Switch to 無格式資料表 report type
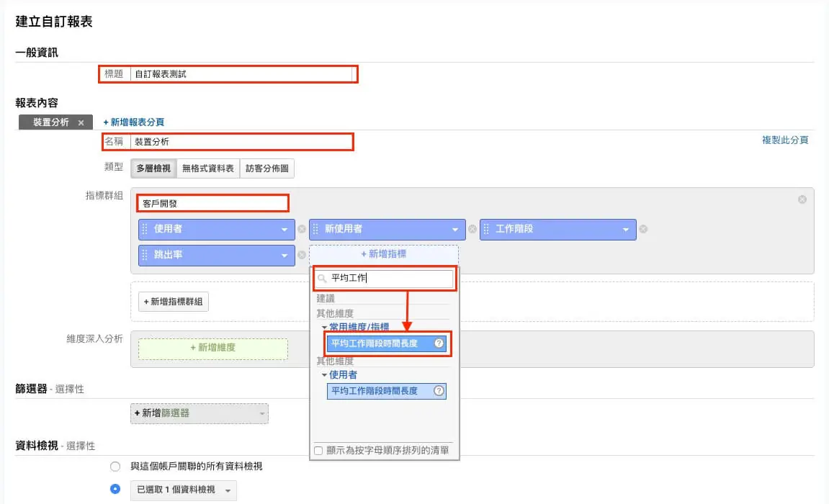This screenshot has width=829, height=504. (208, 168)
